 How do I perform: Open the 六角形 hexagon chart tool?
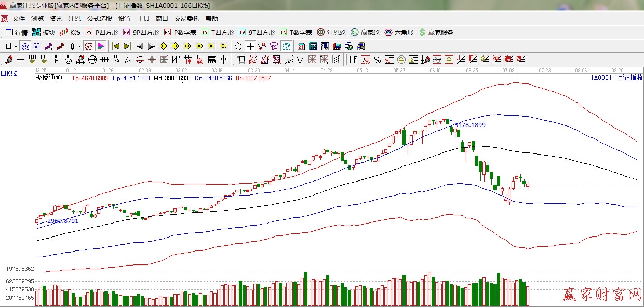pyautogui.click(x=399, y=32)
